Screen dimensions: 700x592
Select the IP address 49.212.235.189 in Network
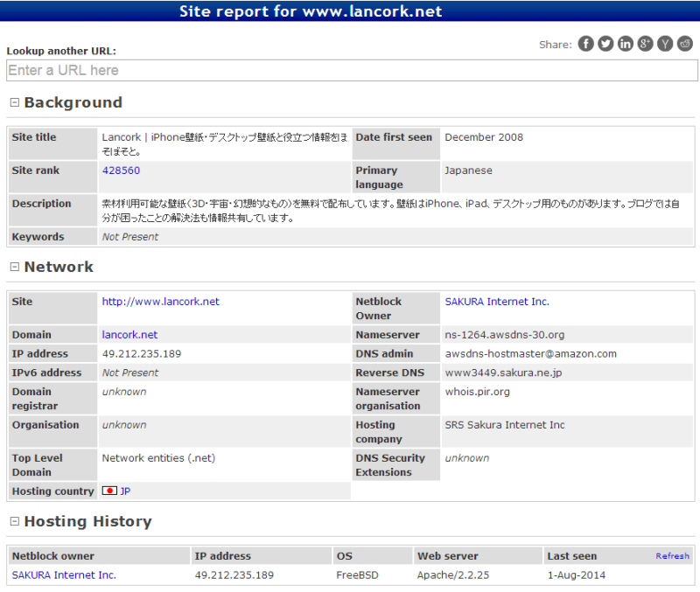coord(142,354)
